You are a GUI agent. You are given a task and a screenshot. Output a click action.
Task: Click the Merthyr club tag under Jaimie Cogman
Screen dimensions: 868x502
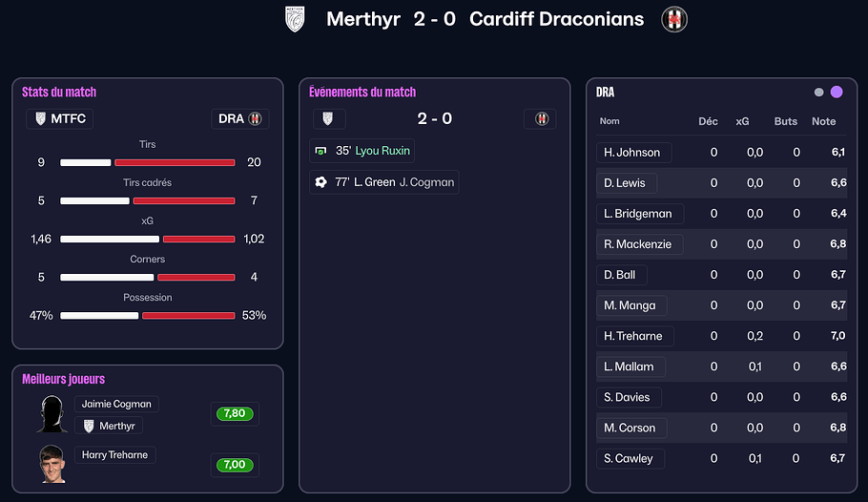point(109,426)
